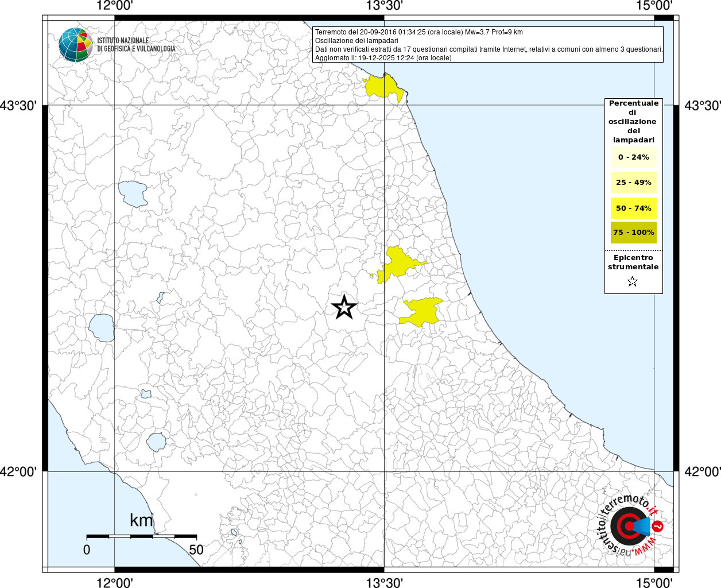
Task: Select the 50 - 74% legend swatch
Action: pos(634,208)
